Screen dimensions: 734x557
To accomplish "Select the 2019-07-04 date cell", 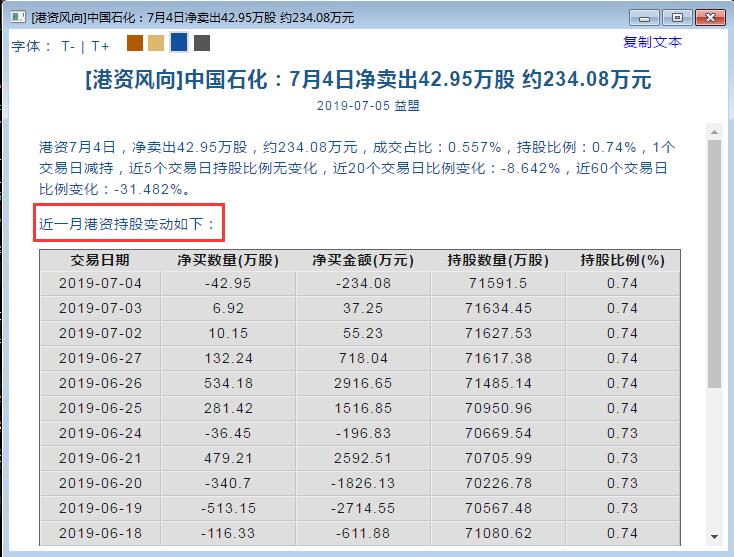I will 100,284.
